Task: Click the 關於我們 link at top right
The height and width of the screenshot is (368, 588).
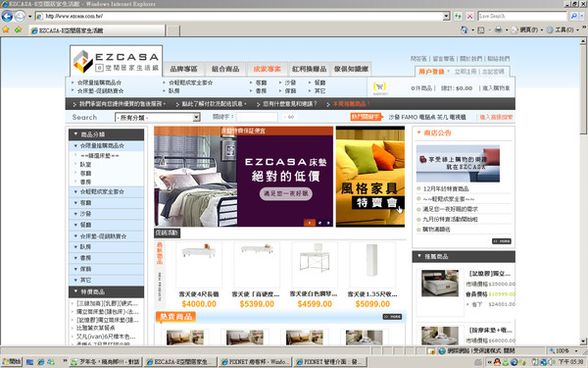Action: click(x=471, y=59)
